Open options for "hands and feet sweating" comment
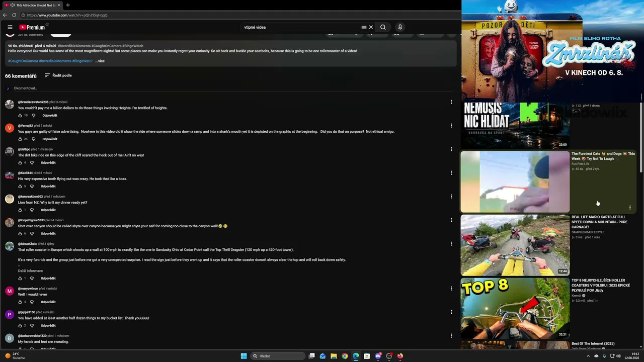This screenshot has height=362, width=644. (x=451, y=336)
